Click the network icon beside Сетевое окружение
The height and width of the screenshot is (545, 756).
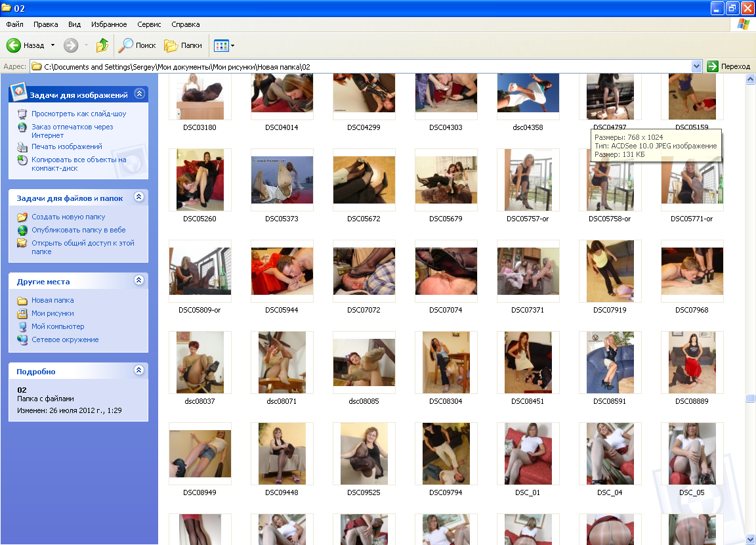pyautogui.click(x=22, y=339)
